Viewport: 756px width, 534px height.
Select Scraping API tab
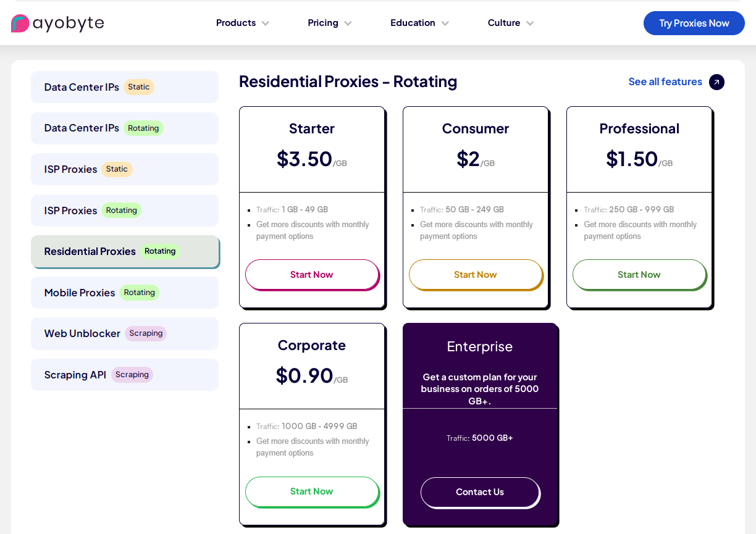click(x=125, y=375)
